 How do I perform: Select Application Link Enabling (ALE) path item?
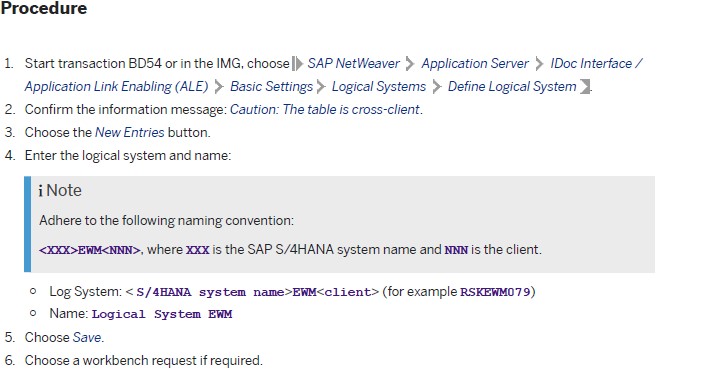pyautogui.click(x=116, y=86)
